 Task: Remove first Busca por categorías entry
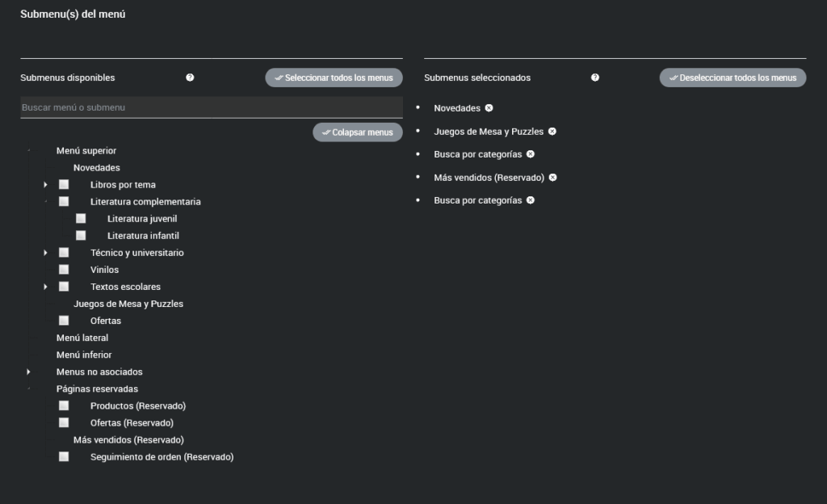click(531, 154)
